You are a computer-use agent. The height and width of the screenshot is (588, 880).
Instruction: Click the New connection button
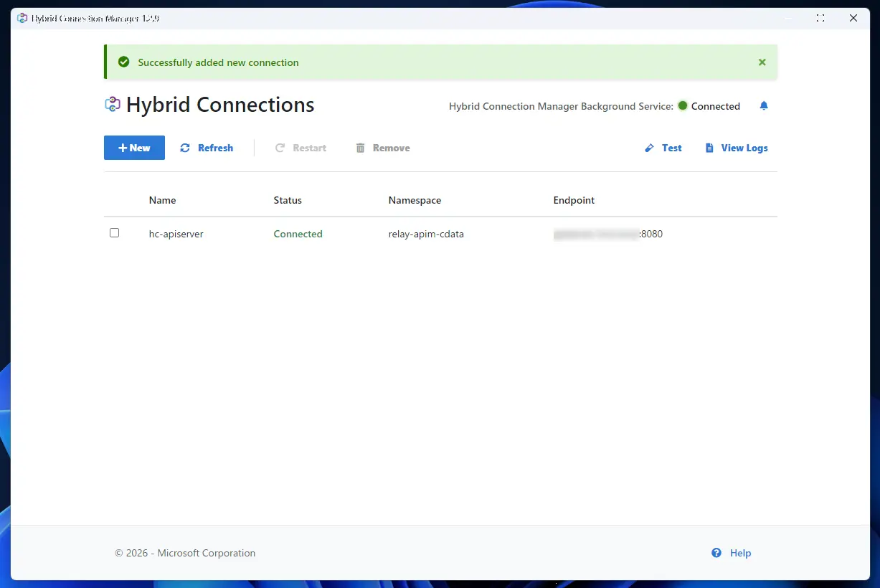click(134, 148)
